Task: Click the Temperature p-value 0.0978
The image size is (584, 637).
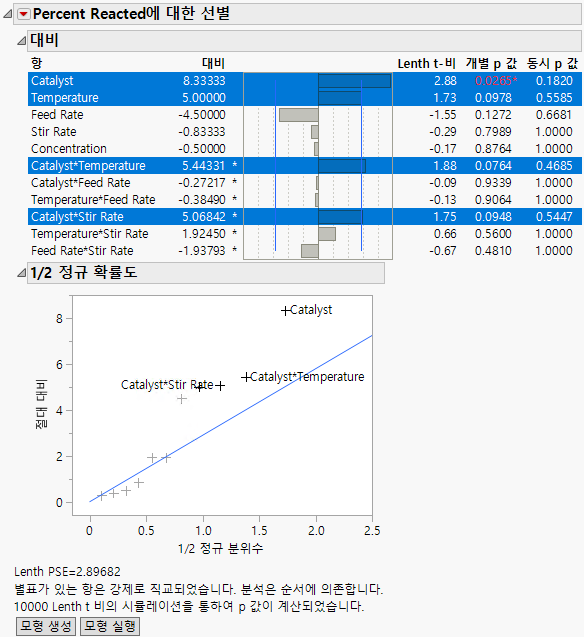Action: click(x=493, y=98)
